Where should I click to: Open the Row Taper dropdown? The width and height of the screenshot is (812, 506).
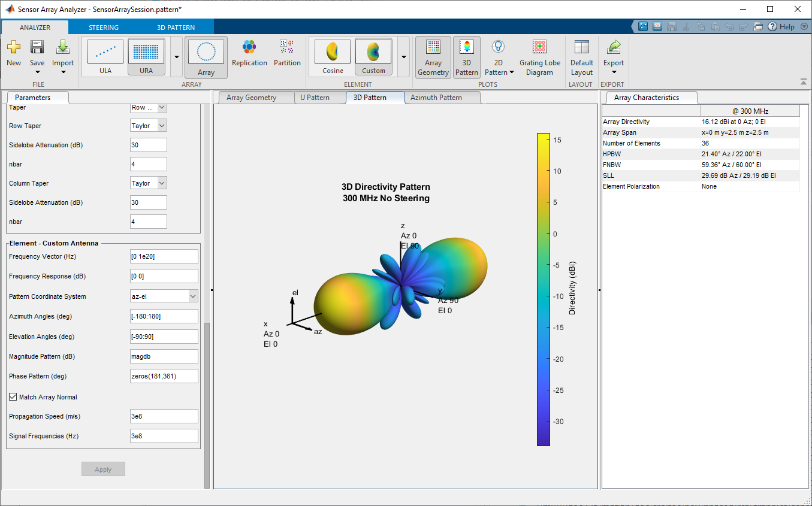pyautogui.click(x=149, y=126)
